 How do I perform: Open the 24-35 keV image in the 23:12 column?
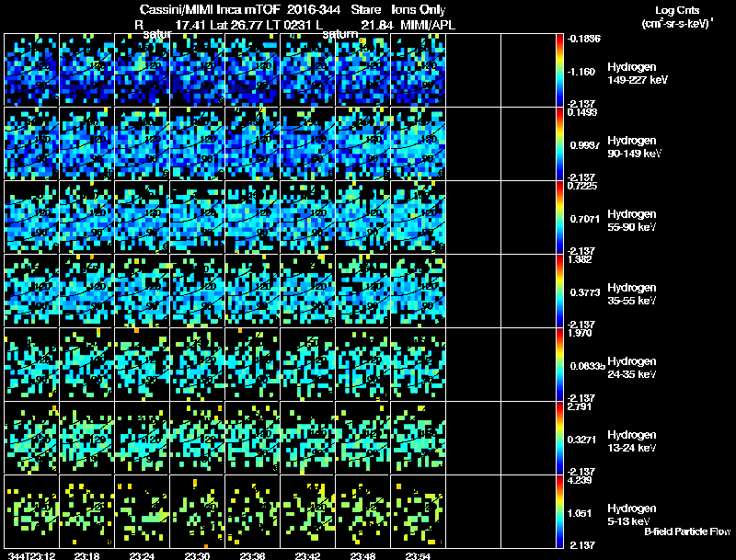pos(31,364)
